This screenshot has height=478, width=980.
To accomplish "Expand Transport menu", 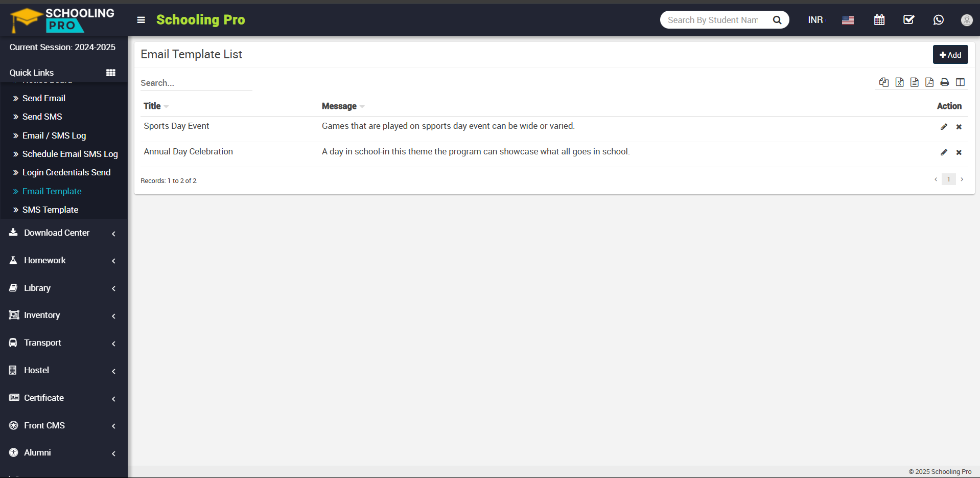I will [63, 343].
